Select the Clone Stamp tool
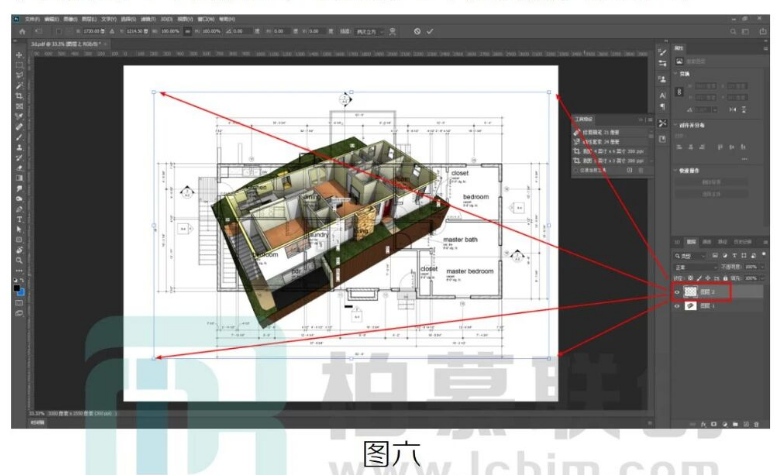This screenshot has height=475, width=783. tap(19, 147)
